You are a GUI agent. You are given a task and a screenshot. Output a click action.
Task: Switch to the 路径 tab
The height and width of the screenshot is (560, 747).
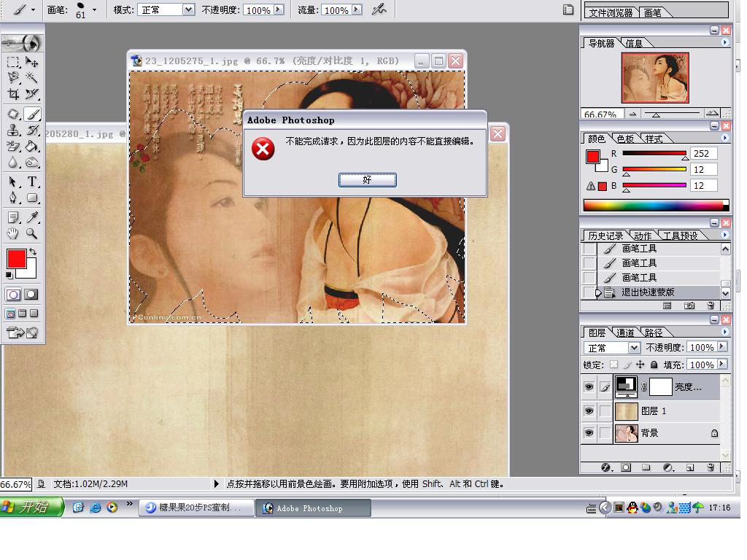654,332
